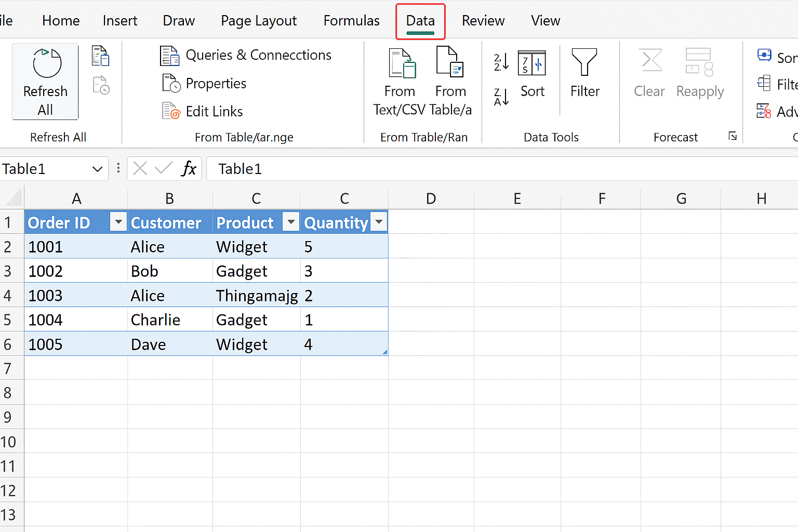Viewport: 798px width, 532px height.
Task: Click the greyed document-clock icon below it
Action: (101, 85)
